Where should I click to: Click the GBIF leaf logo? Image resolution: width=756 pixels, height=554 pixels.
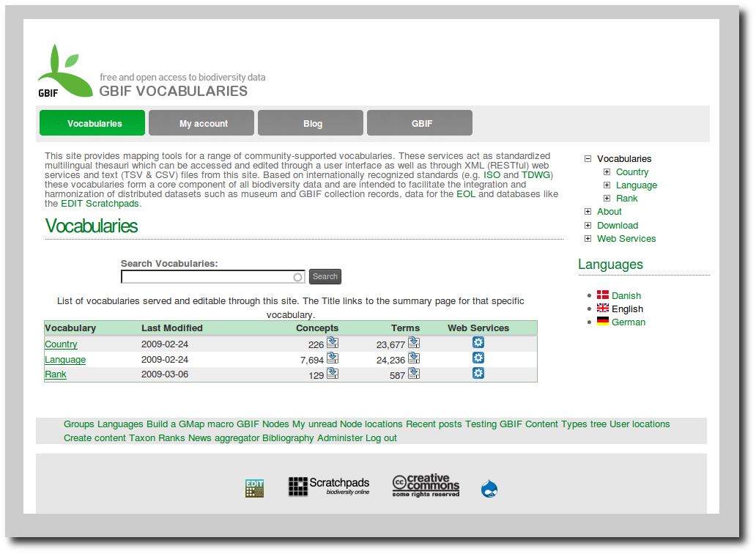coord(65,71)
